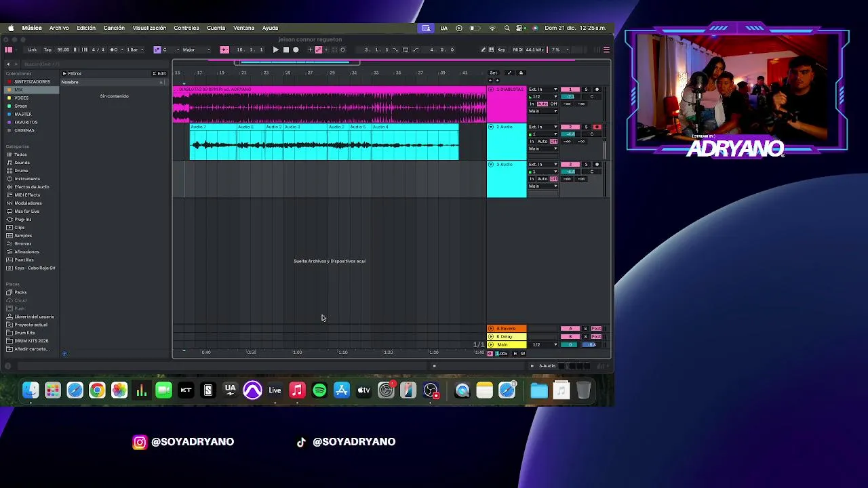This screenshot has width=868, height=488.
Task: Click the Set locator button
Action: tap(494, 73)
